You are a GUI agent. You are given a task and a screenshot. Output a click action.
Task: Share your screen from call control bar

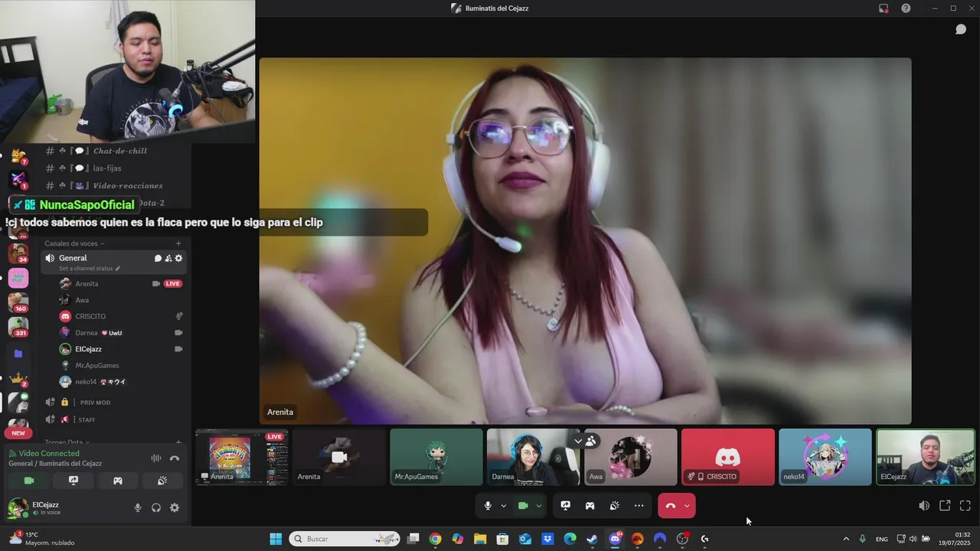point(566,506)
